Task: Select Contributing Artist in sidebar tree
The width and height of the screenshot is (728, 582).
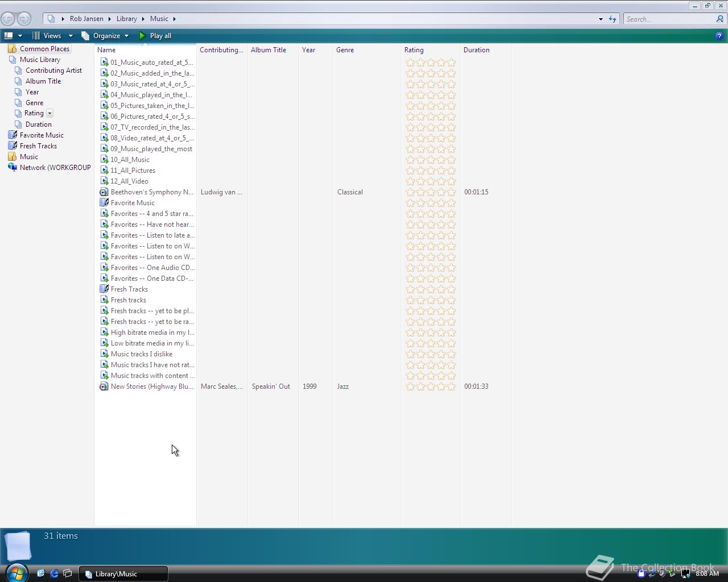Action: (x=53, y=70)
